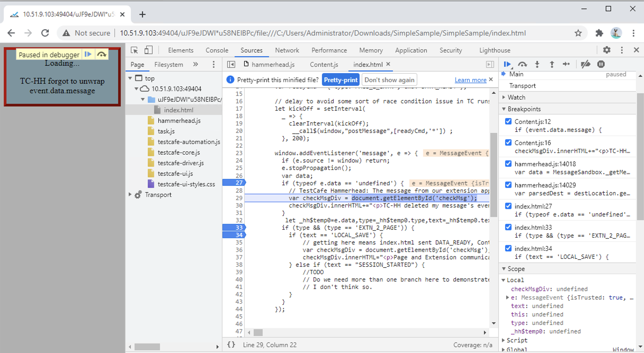644x353 pixels.
Task: Enable pause on exceptions
Action: point(601,64)
